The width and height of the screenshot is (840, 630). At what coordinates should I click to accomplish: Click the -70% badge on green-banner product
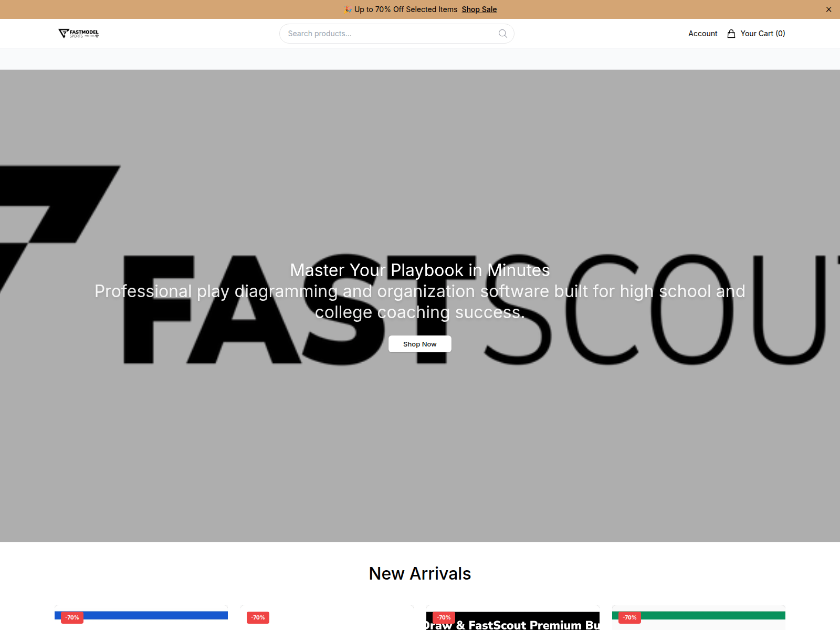click(x=629, y=617)
